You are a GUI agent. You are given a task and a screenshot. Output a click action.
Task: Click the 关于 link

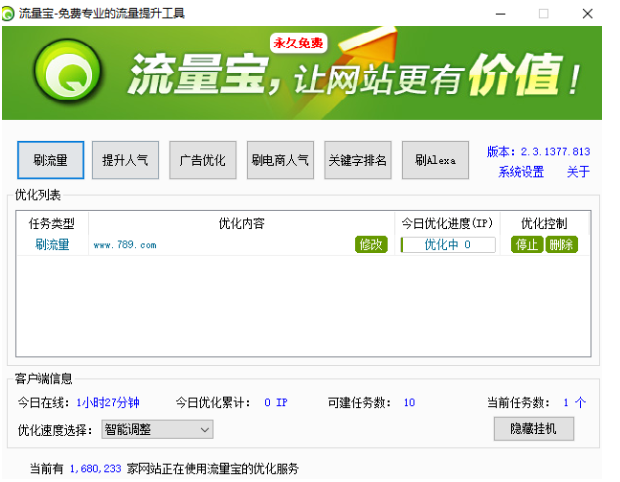pyautogui.click(x=578, y=172)
